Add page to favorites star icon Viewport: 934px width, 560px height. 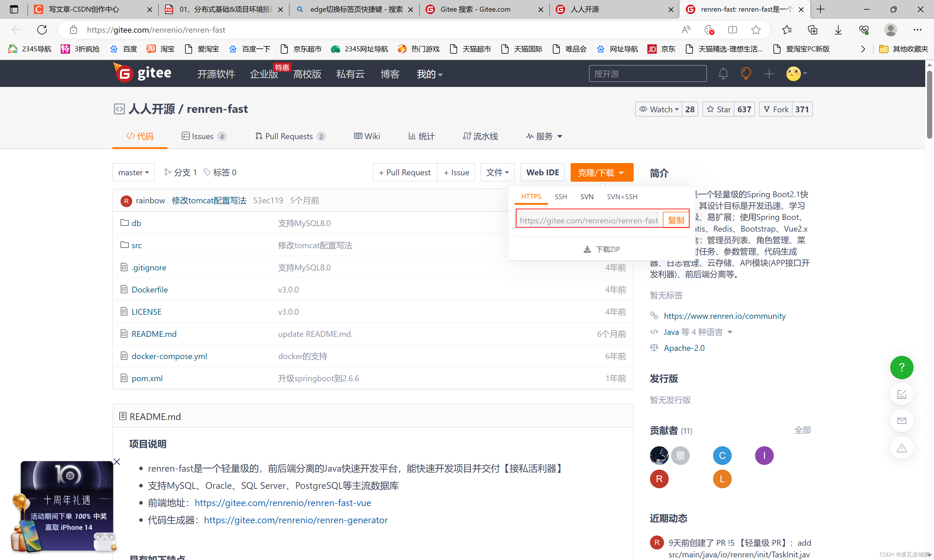tap(756, 30)
